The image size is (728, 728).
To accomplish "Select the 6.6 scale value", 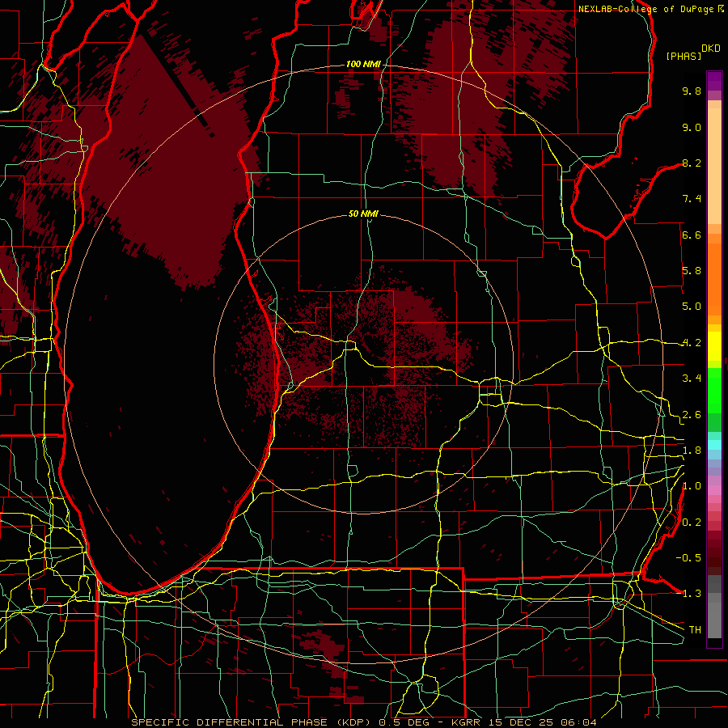I will [x=692, y=235].
